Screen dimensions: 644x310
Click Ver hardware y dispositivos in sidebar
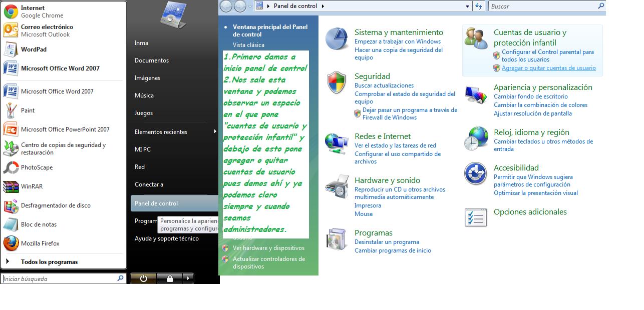268,248
